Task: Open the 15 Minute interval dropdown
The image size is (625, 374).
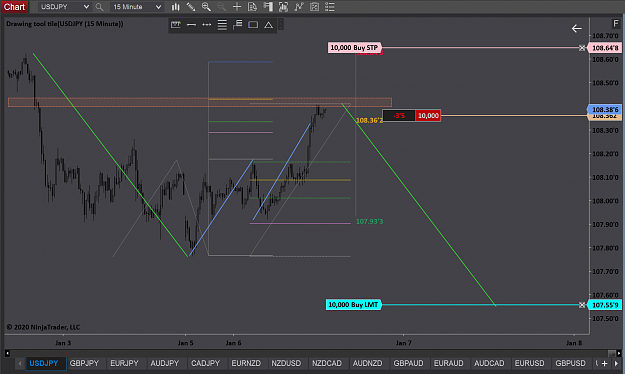Action: (137, 7)
